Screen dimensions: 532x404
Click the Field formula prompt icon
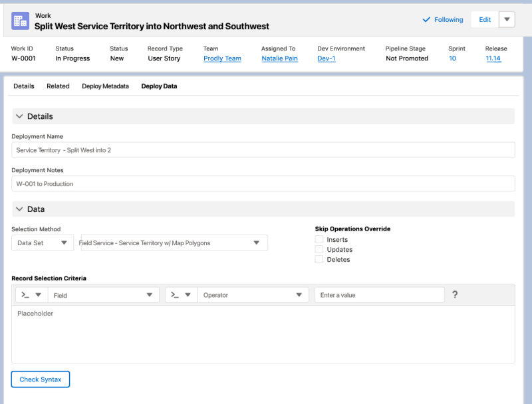point(25,295)
